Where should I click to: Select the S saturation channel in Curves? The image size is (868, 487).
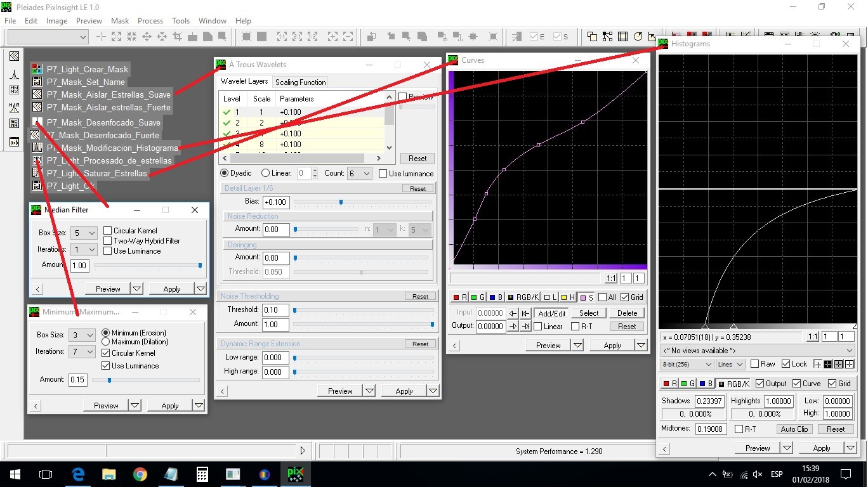[587, 297]
